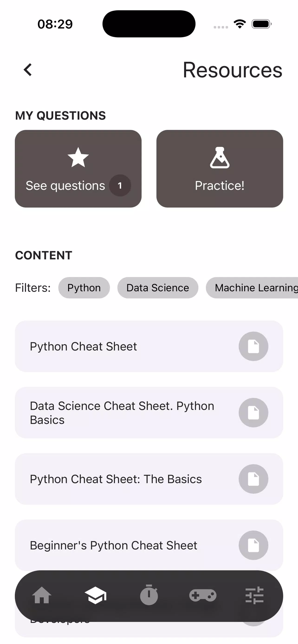Select the graduation cap learning tab

click(x=95, y=595)
